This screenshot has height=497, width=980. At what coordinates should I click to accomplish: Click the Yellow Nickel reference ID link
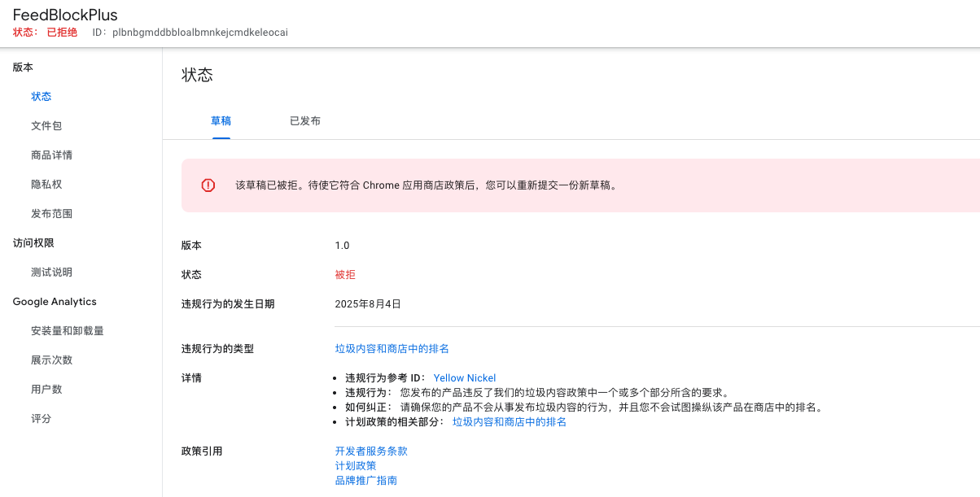(465, 378)
